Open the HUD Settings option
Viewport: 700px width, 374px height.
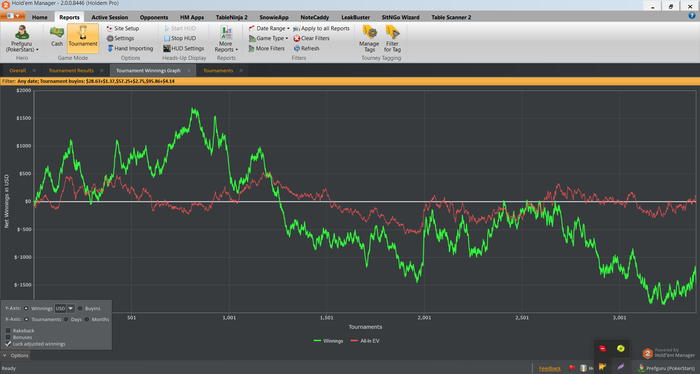coord(167,48)
